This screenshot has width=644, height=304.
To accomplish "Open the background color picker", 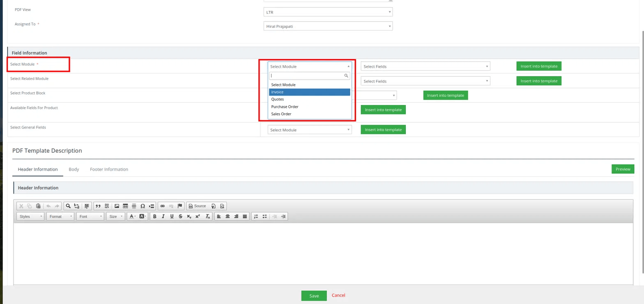I will [x=143, y=216].
